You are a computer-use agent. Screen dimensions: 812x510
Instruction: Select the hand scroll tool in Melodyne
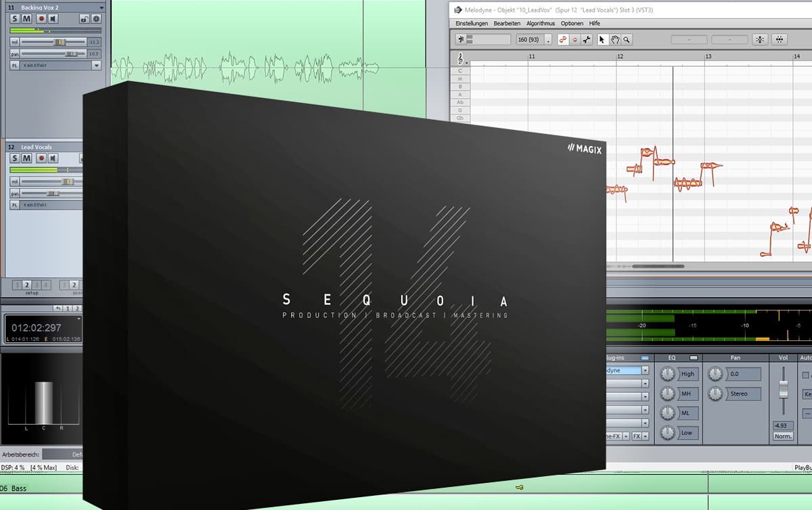pos(615,40)
